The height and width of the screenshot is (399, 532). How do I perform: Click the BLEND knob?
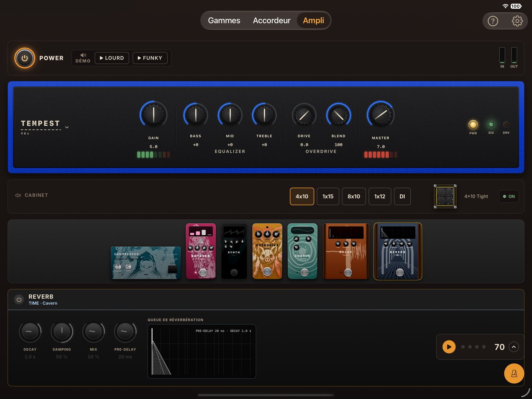pyautogui.click(x=338, y=115)
